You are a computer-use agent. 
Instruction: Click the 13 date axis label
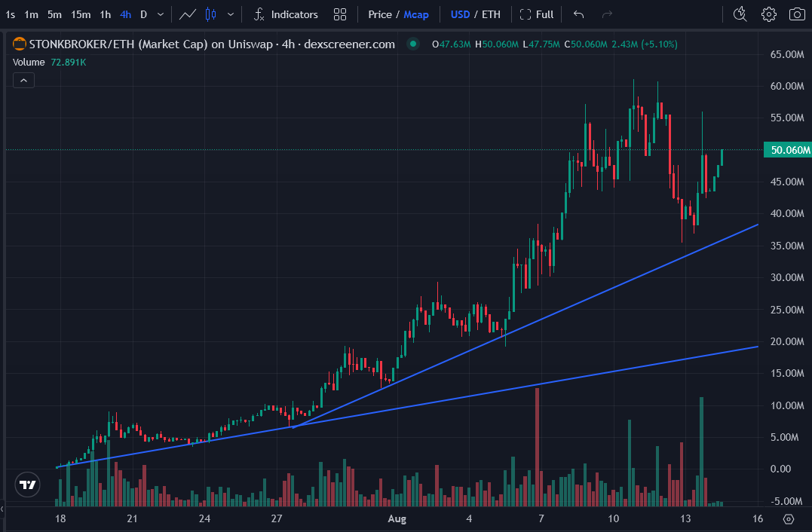click(x=685, y=518)
